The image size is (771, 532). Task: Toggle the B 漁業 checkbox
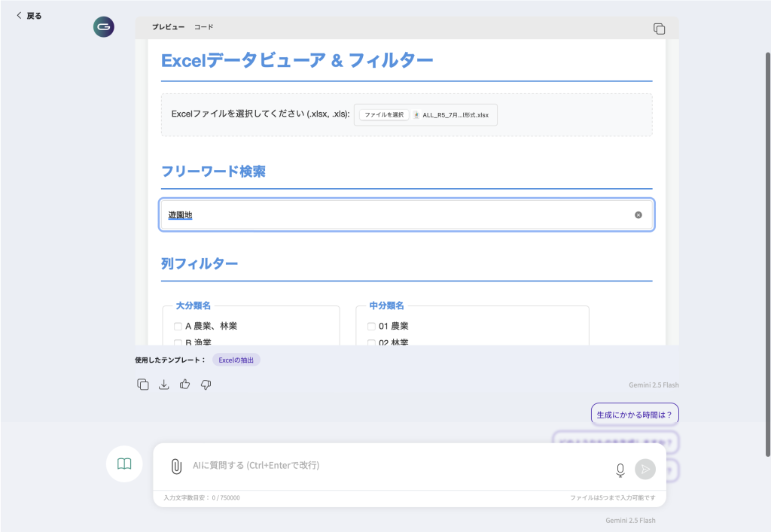178,342
